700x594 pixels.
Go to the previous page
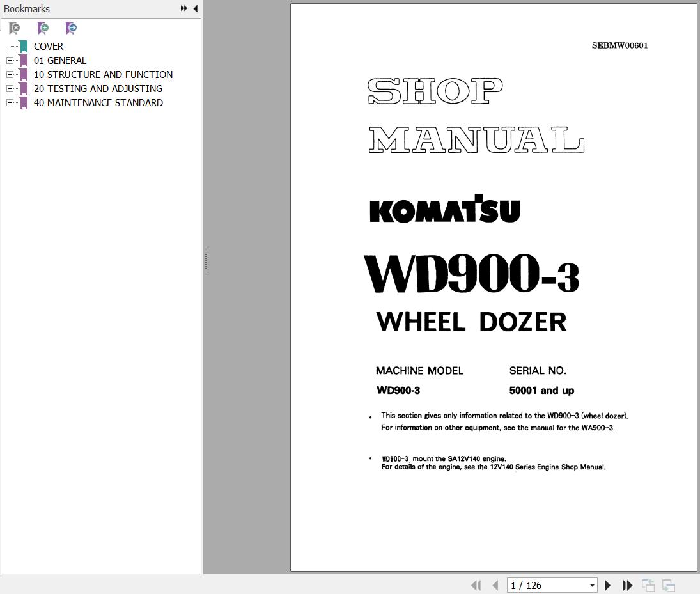pyautogui.click(x=495, y=585)
